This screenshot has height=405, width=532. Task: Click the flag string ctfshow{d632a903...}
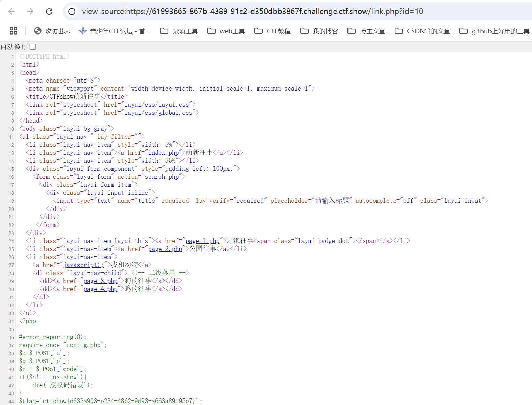118,401
